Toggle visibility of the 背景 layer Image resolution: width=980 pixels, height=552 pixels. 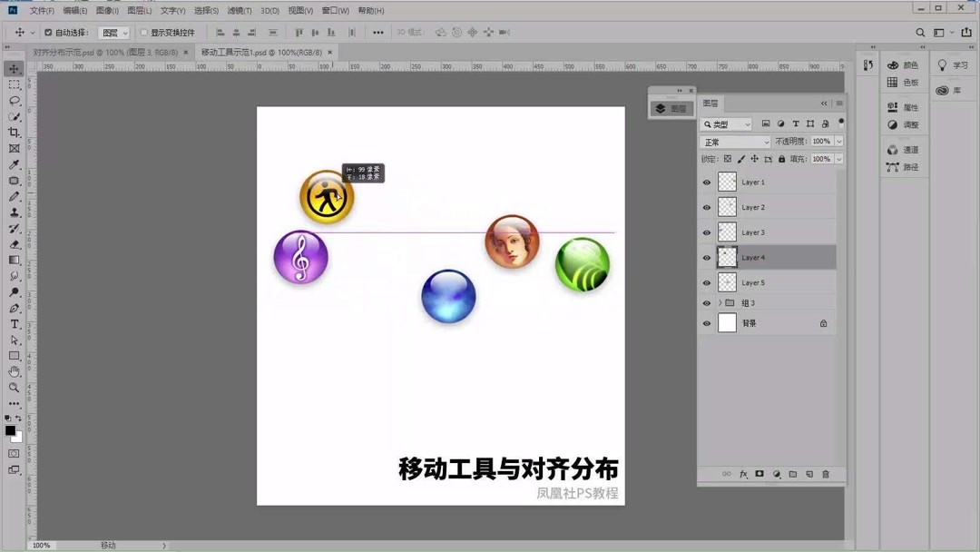click(x=706, y=323)
